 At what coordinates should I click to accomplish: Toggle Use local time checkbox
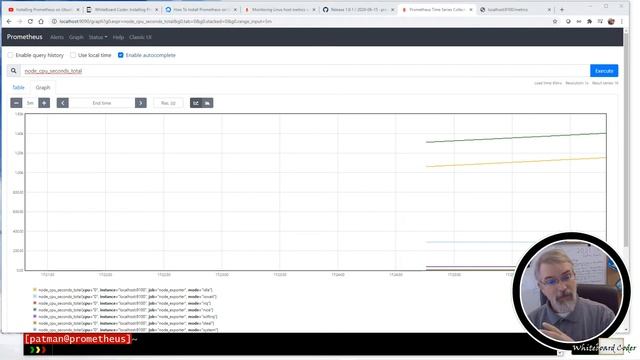[x=73, y=55]
